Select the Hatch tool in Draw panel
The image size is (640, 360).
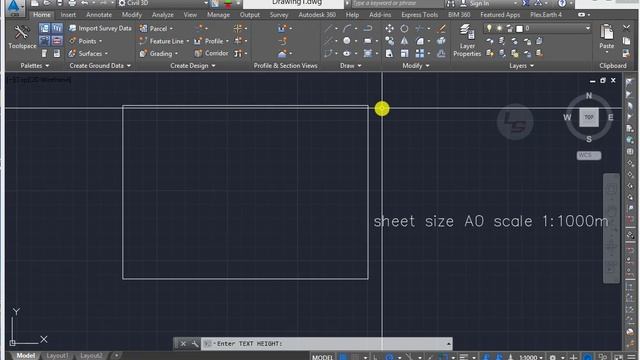368,53
